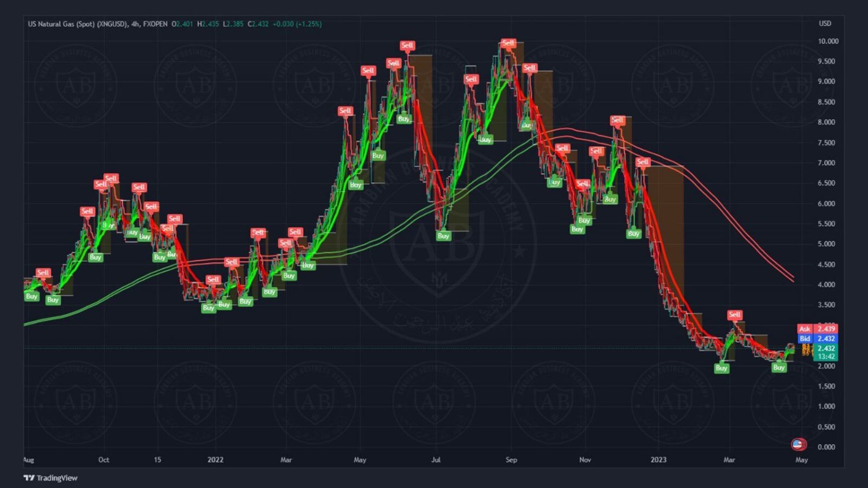Screen dimensions: 868x488
Task: Click the most recent Buy signal label
Action: (x=779, y=367)
